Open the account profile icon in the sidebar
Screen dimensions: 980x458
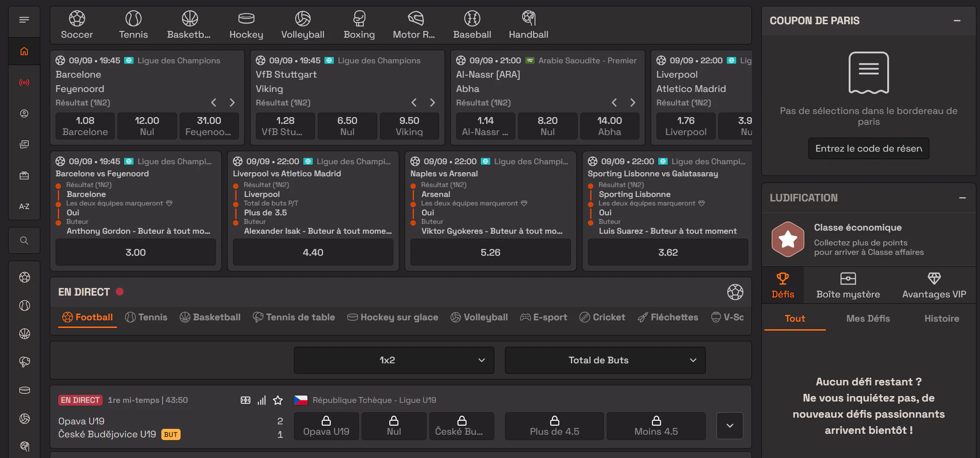tap(24, 113)
